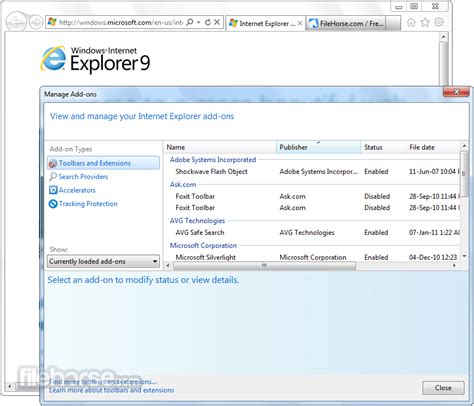
Task: Click the Toolbars and Extensions gear icon
Action: tap(53, 163)
